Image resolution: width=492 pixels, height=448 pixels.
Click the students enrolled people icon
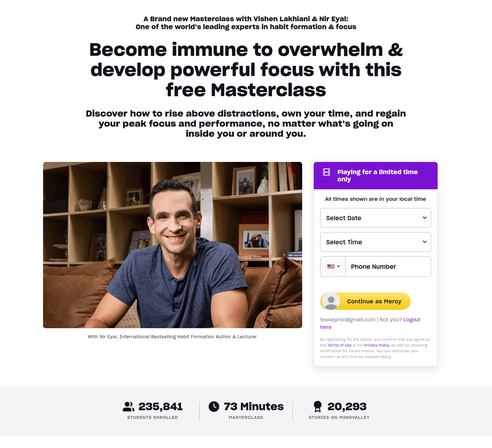pos(129,407)
